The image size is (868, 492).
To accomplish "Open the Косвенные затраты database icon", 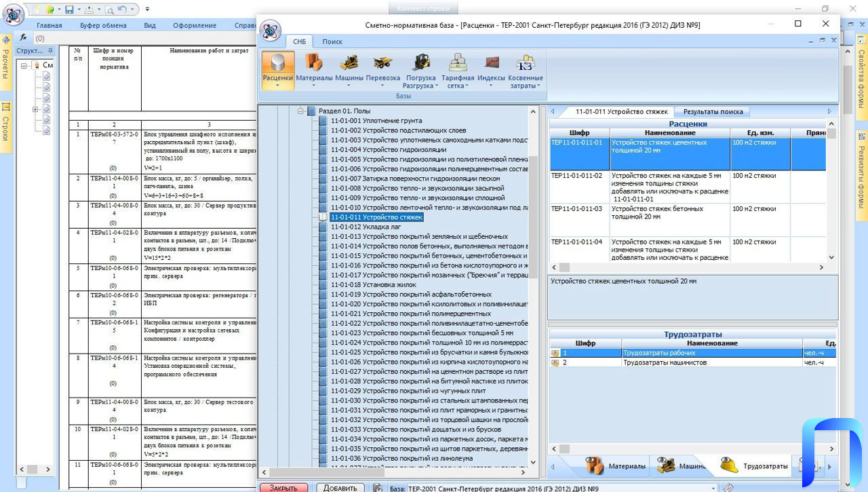I will point(525,69).
